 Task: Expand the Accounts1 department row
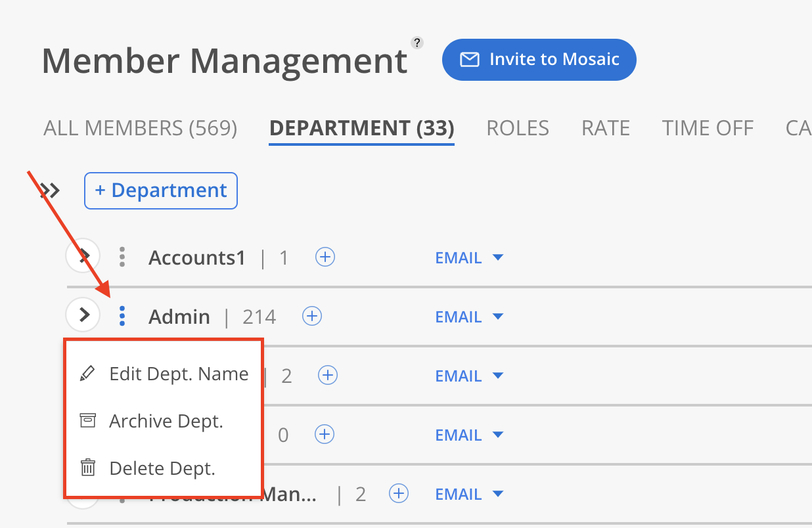[x=83, y=256]
